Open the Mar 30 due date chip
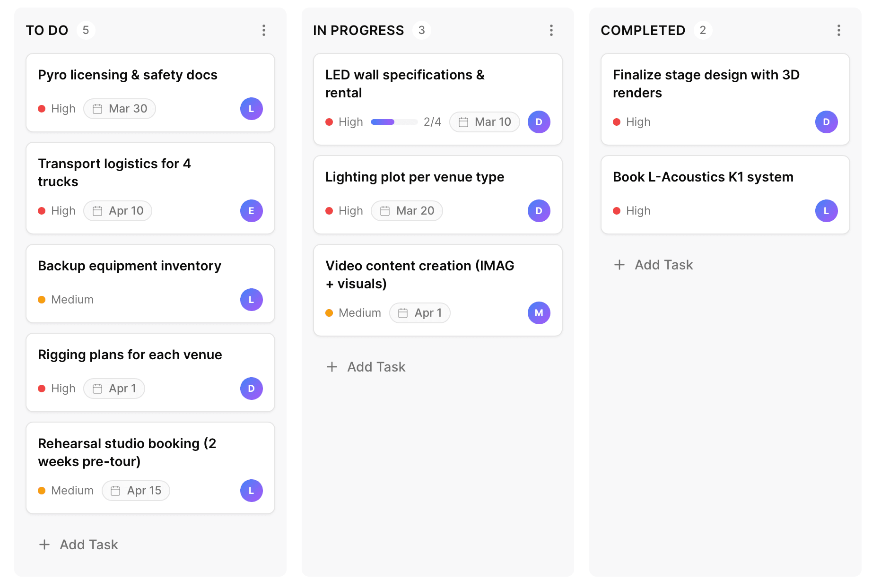The image size is (872, 588). pos(119,108)
